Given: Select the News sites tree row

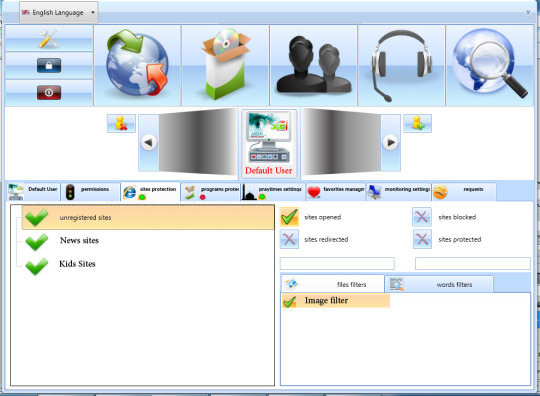Looking at the screenshot, I should point(79,240).
